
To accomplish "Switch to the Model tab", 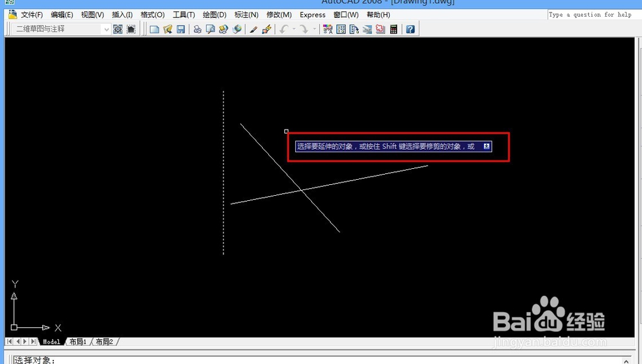I will tap(51, 342).
